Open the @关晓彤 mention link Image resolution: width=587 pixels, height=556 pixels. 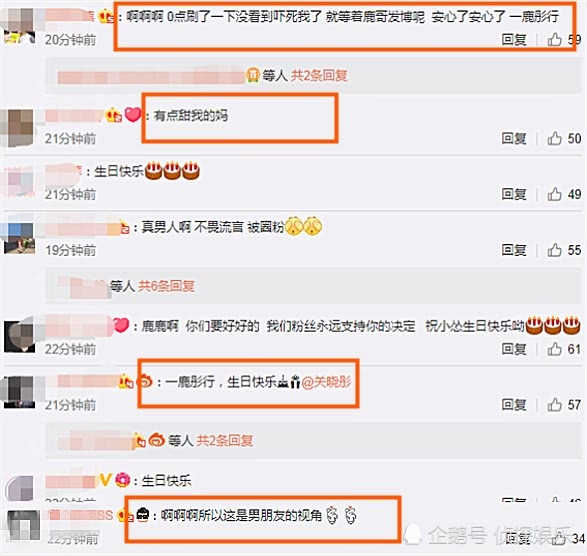(326, 382)
